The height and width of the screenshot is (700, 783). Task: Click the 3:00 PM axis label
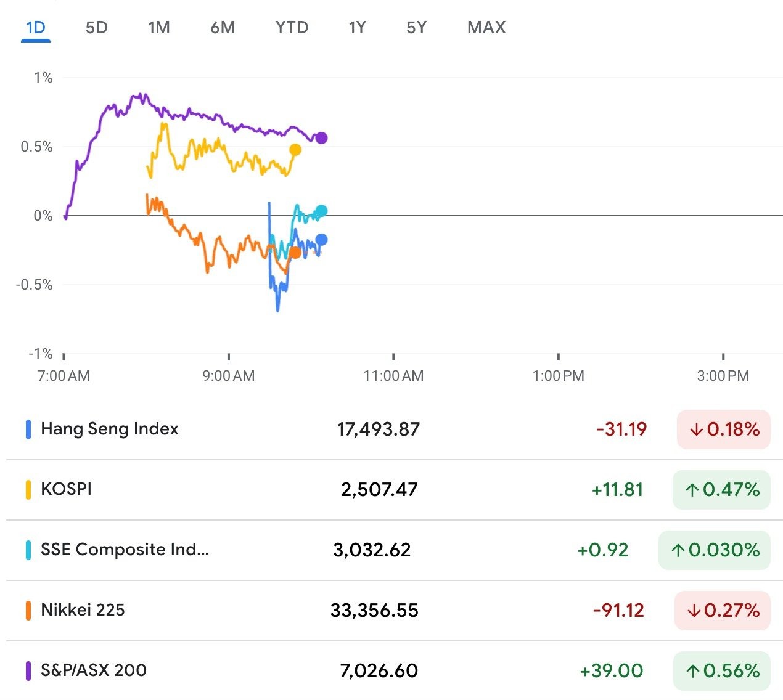tap(723, 376)
